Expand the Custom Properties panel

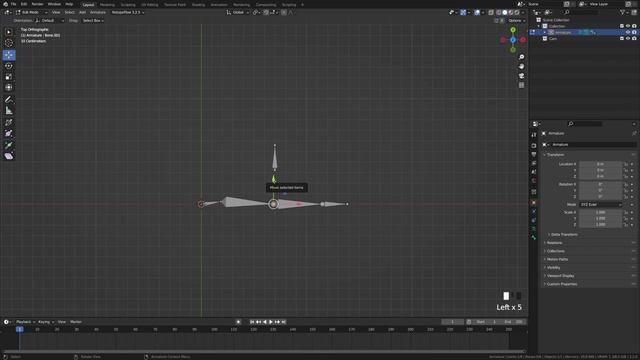coord(561,284)
